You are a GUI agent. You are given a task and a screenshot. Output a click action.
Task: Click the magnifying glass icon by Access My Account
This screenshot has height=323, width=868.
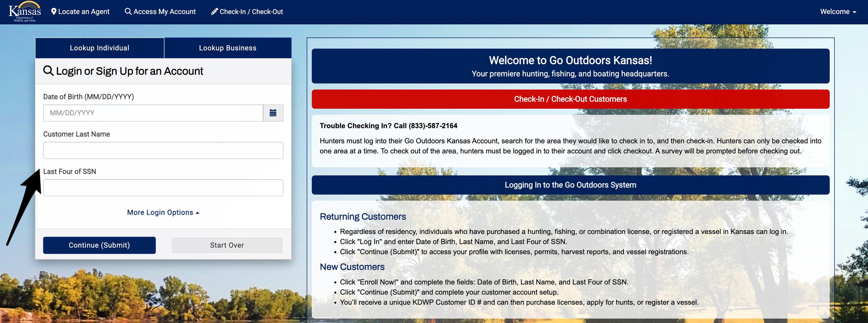coord(128,11)
